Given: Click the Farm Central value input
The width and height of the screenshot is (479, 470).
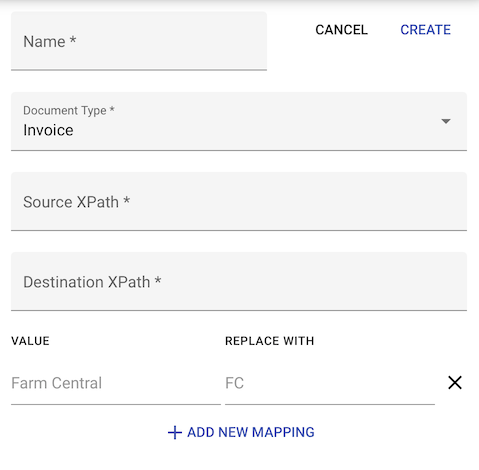Looking at the screenshot, I should 116,383.
